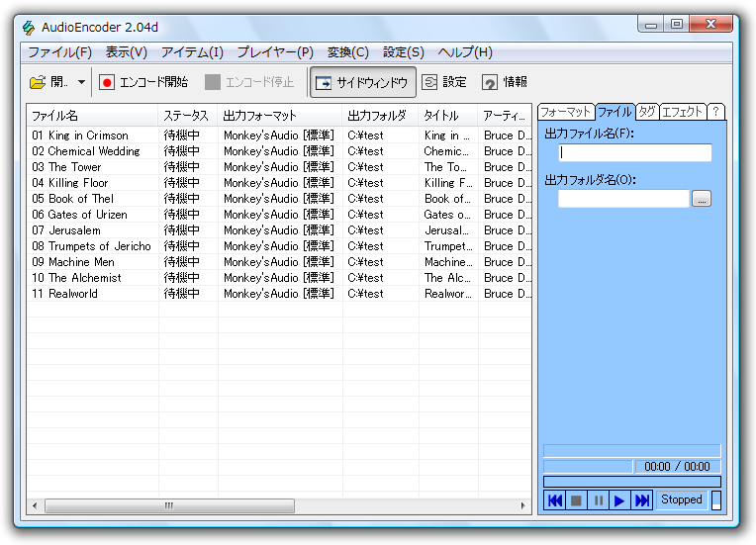
Task: Click the horizontal scrollbar thumb of file list
Action: coord(169,506)
